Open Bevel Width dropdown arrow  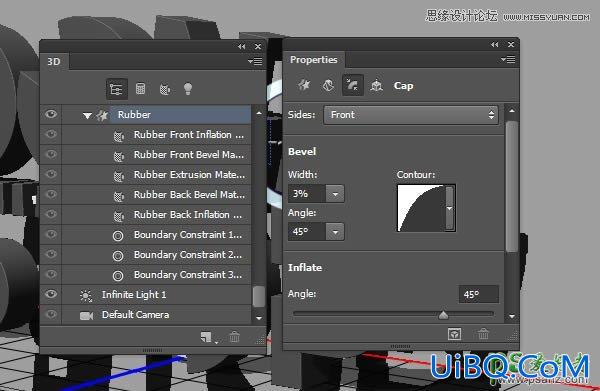[335, 194]
